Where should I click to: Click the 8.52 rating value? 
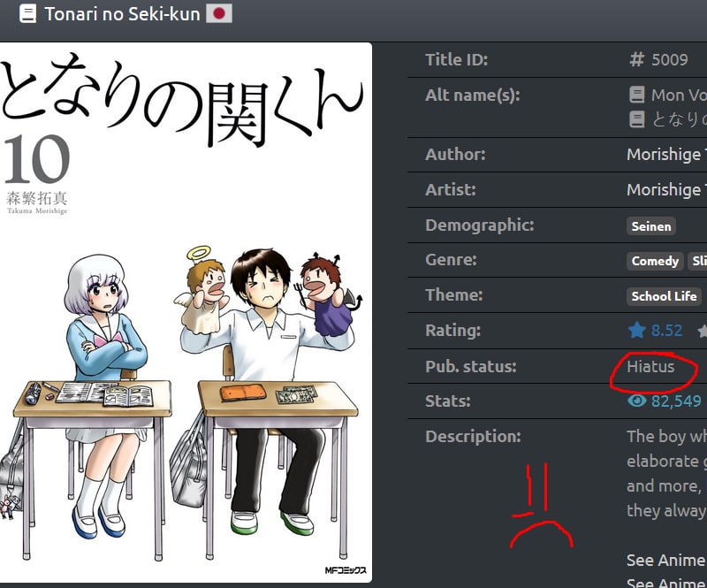[x=666, y=331]
